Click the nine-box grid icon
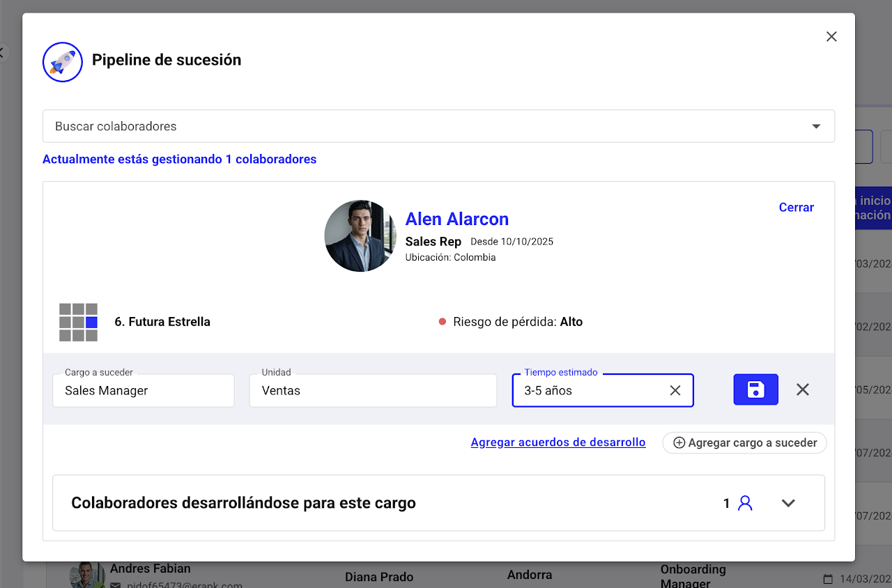 [78, 322]
